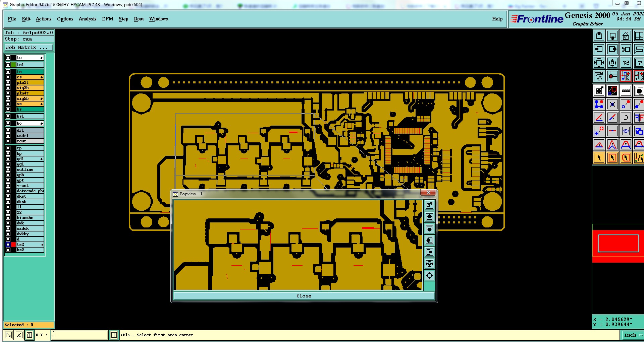This screenshot has width=644, height=342.
Task: Select the ruler measure tool icon
Action: (626, 91)
